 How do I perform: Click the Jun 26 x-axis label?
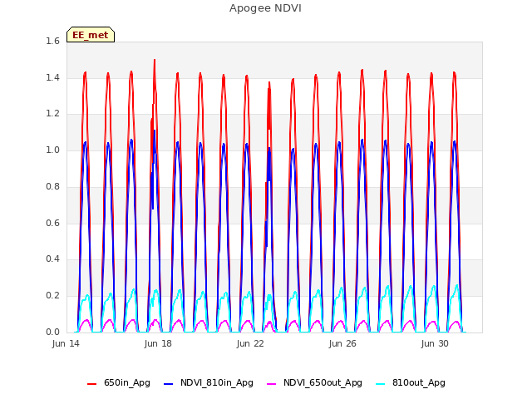point(342,343)
